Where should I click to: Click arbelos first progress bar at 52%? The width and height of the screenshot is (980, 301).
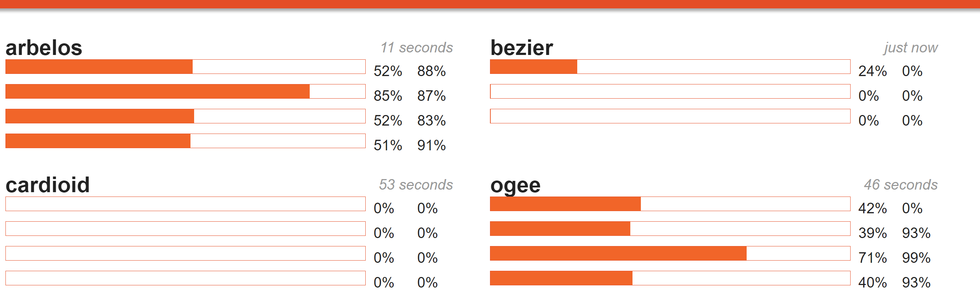(185, 67)
